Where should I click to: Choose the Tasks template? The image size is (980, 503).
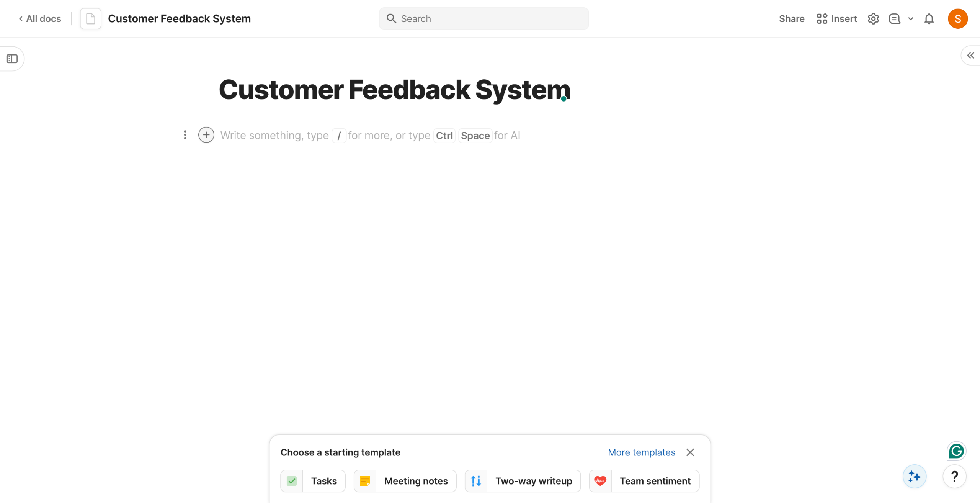coord(313,481)
